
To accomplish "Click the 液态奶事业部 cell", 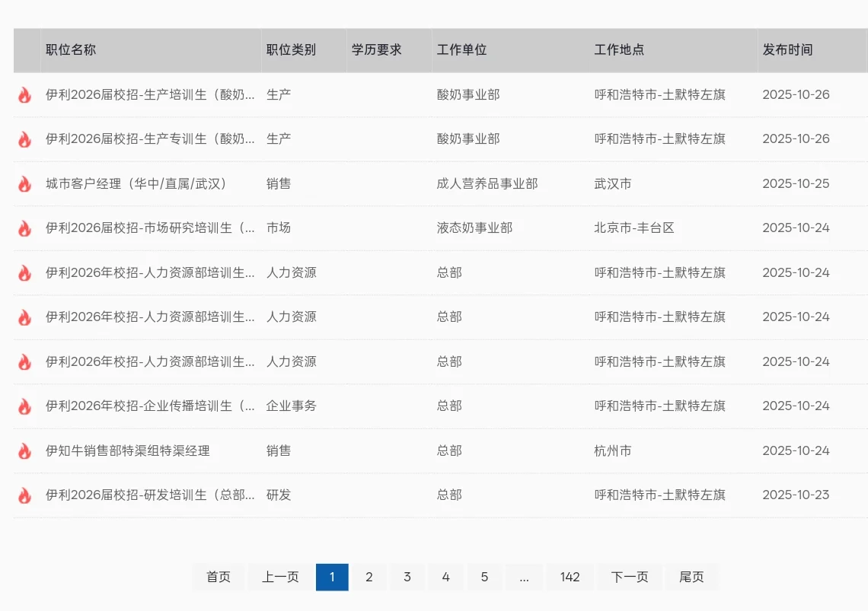I will [474, 228].
